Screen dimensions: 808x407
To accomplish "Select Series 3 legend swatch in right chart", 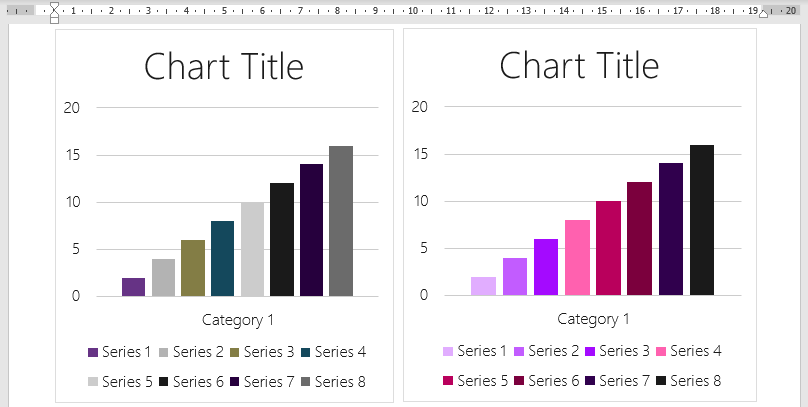I will (x=590, y=351).
